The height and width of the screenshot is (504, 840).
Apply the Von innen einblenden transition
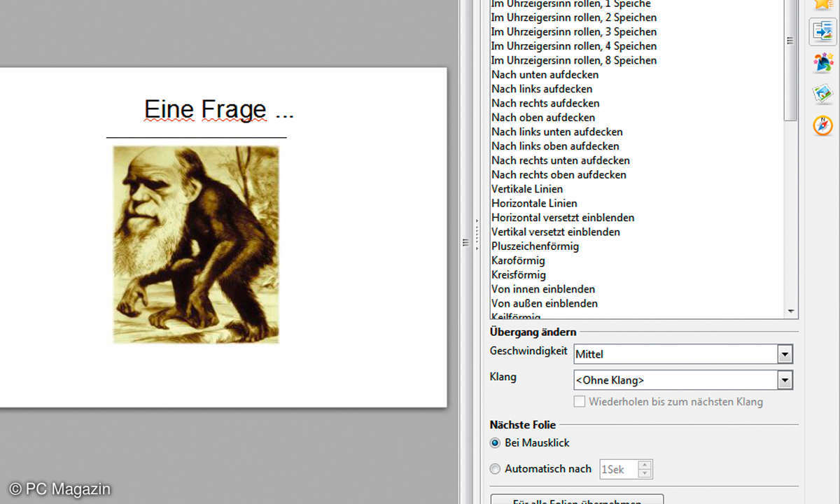[543, 289]
